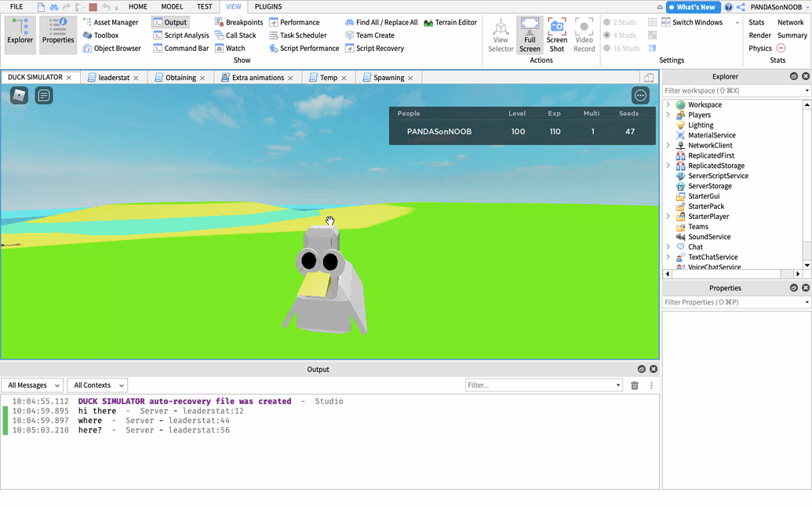Clear output with trash icon
This screenshot has height=507, width=812.
[635, 385]
